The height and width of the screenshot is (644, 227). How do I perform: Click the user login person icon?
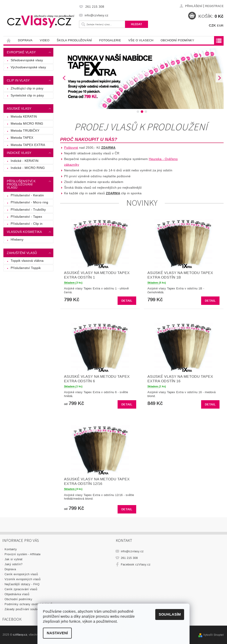pos(182,6)
